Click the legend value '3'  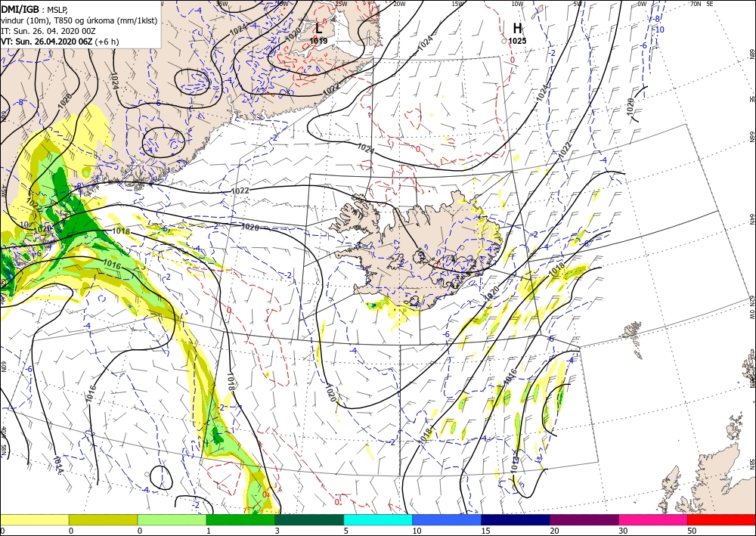pos(277,531)
